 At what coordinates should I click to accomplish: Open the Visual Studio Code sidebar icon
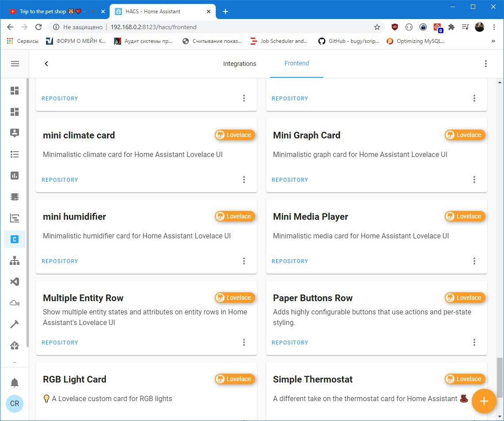coord(15,282)
